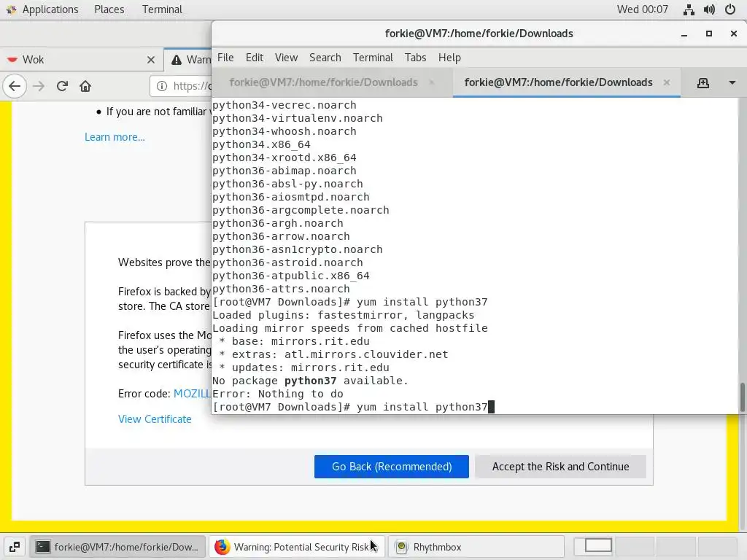Reload the Firefox page
This screenshot has width=747, height=560.
[62, 86]
